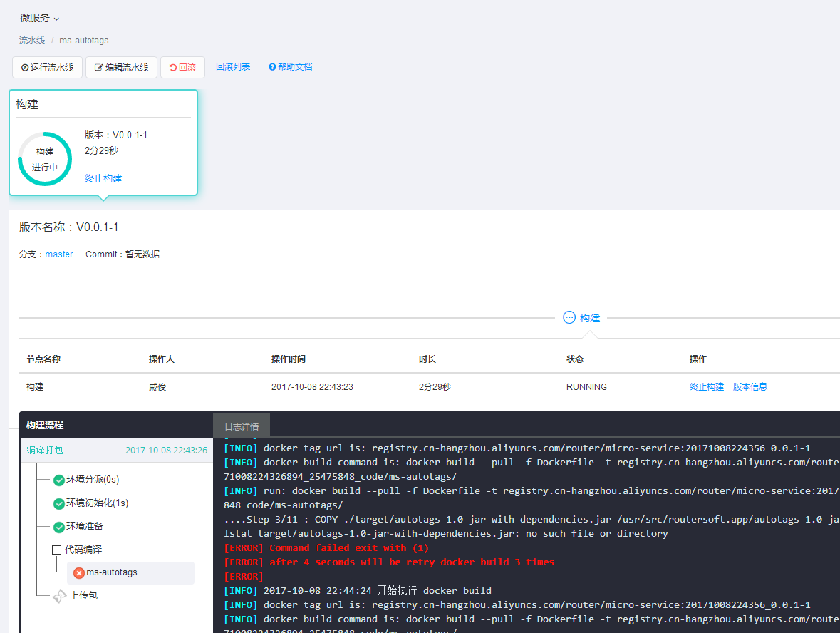Click the ms-autotags breadcrumb text
Screen dimensions: 840x633
click(x=84, y=40)
